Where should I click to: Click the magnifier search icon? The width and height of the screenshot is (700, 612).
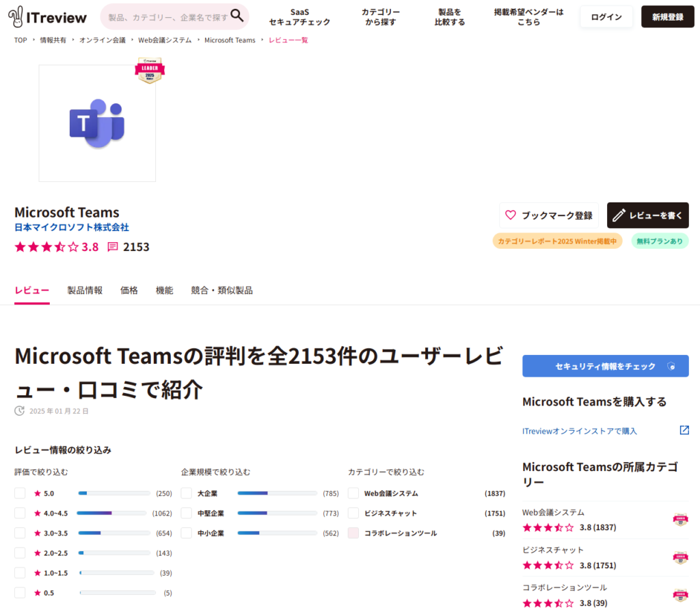(x=237, y=16)
